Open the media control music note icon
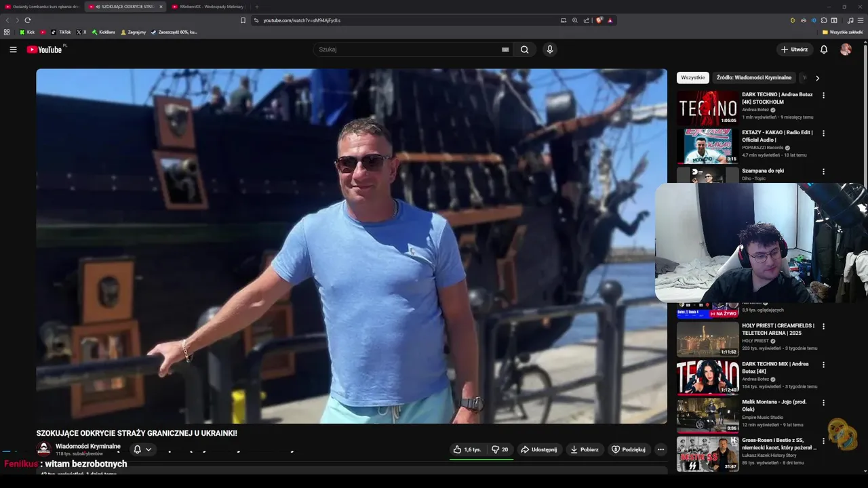 pyautogui.click(x=850, y=20)
